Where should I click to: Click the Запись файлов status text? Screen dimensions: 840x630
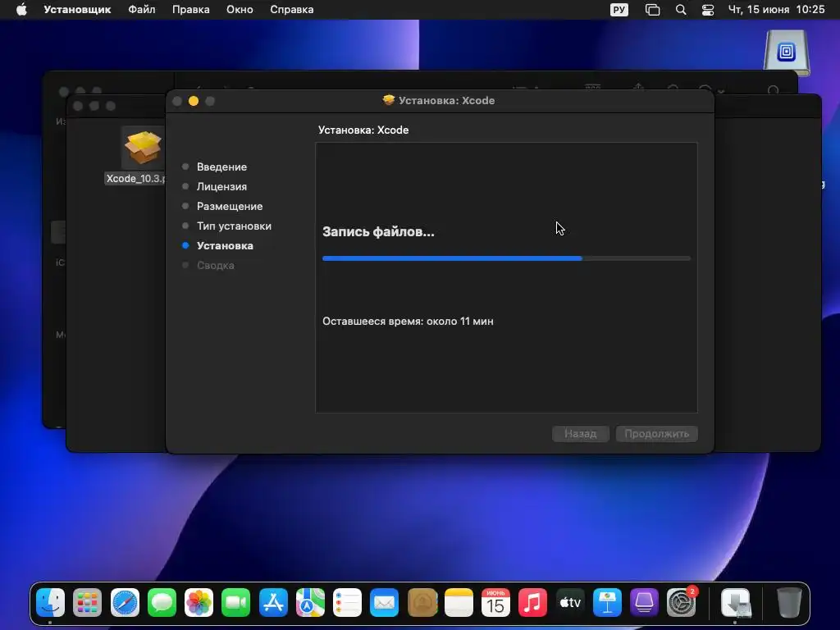[378, 232]
